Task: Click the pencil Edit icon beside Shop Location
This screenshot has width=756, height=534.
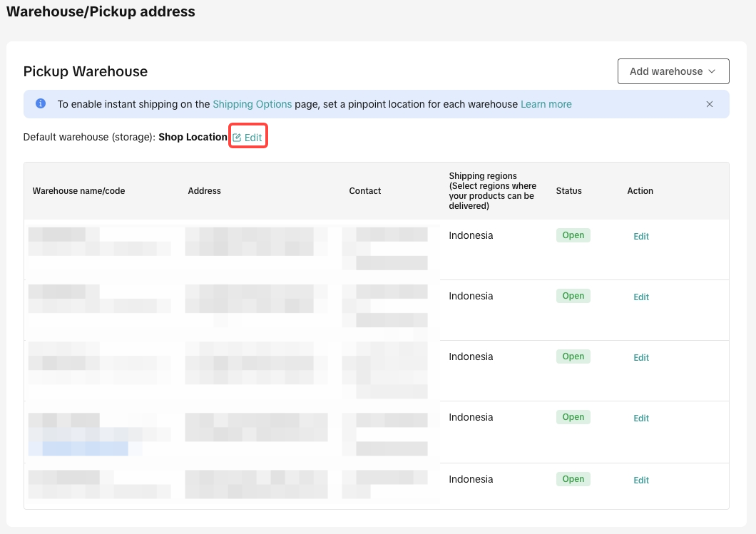Action: pos(237,138)
